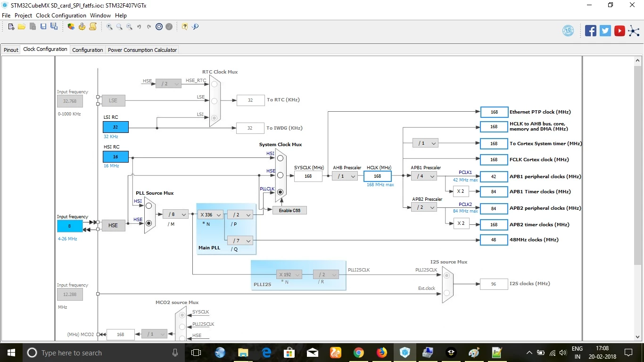The height and width of the screenshot is (362, 644).
Task: Click the LSE oscillator block
Action: 113,100
